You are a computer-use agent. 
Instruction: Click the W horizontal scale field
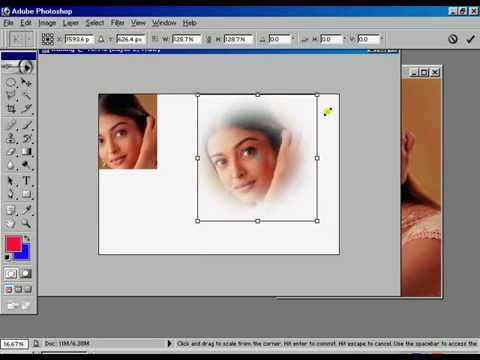coord(186,39)
